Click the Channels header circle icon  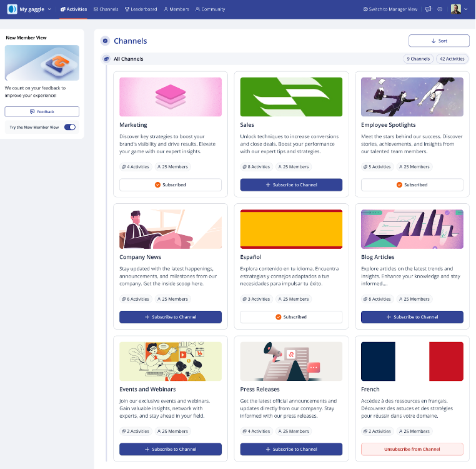105,41
